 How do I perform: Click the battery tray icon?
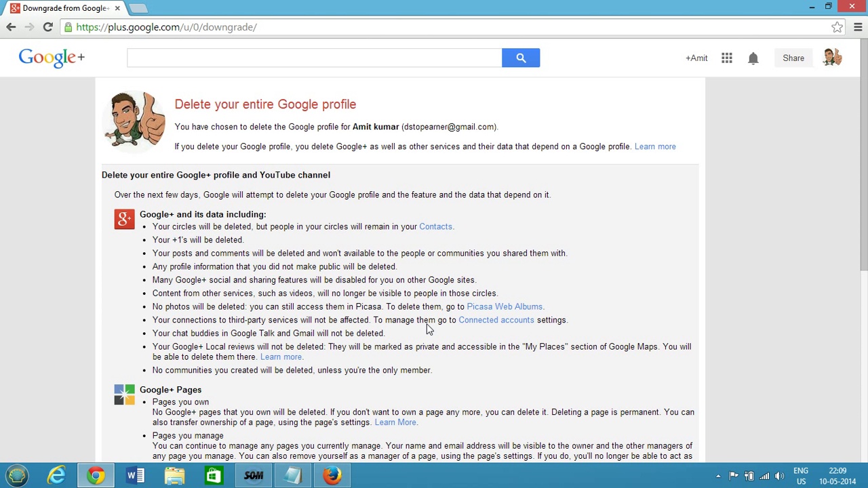tap(749, 476)
